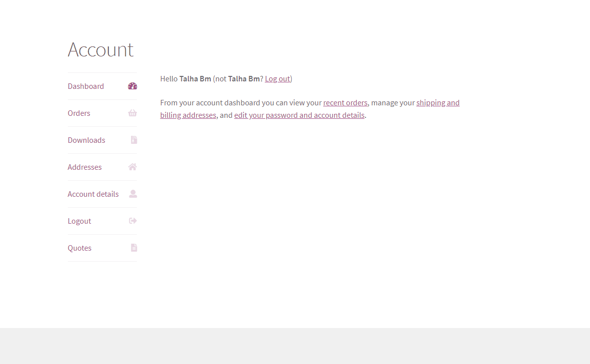
Task: Click the Log out link in greeting
Action: 277,78
